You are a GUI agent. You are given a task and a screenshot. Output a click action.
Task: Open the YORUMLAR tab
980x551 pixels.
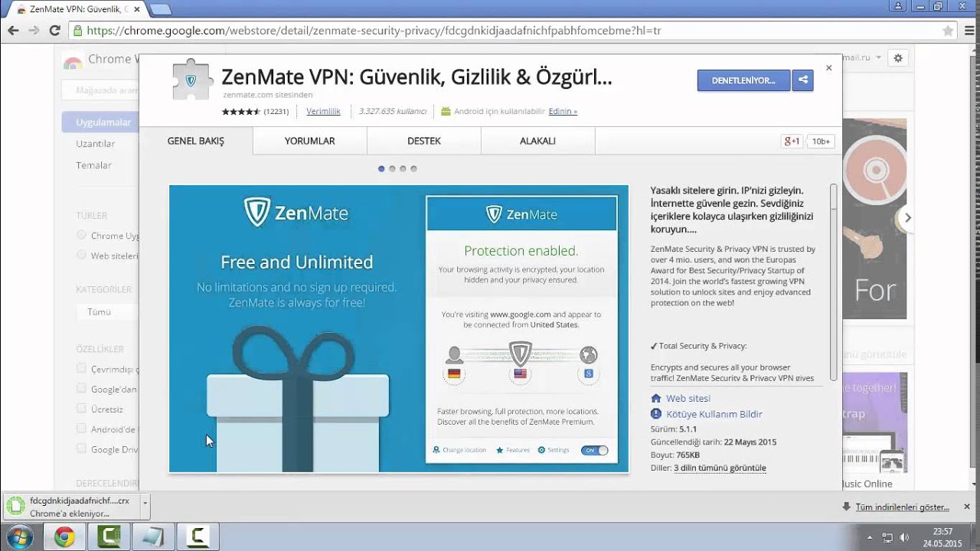(x=310, y=141)
